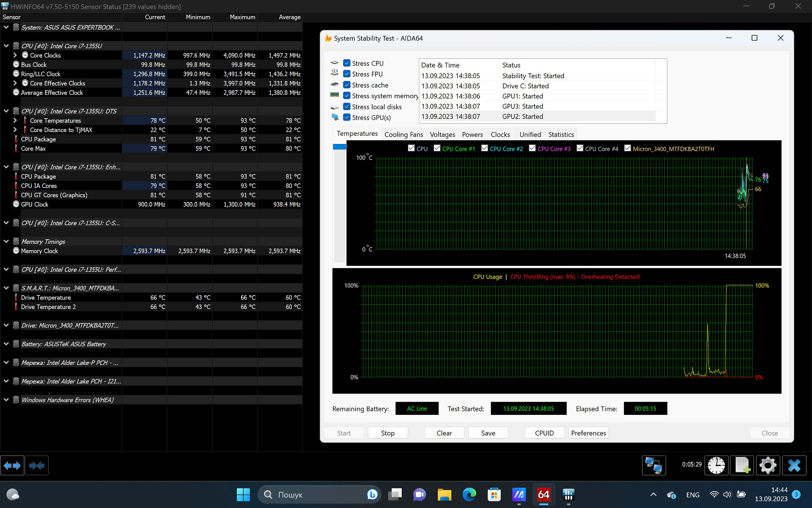Switch to Unified tab

530,135
